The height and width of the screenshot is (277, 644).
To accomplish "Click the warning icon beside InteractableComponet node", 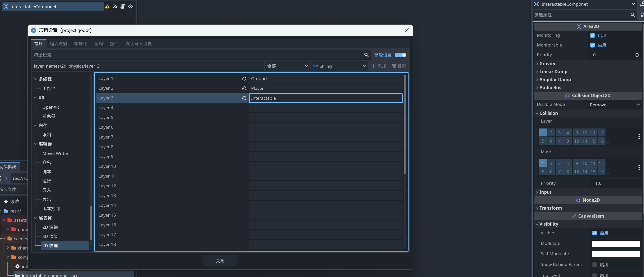I will pos(107,7).
